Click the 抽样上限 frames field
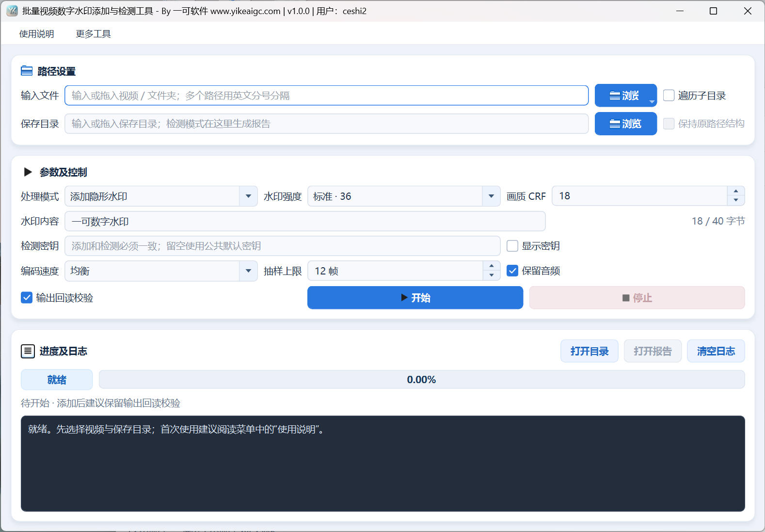Viewport: 765px width, 532px height. (395, 271)
